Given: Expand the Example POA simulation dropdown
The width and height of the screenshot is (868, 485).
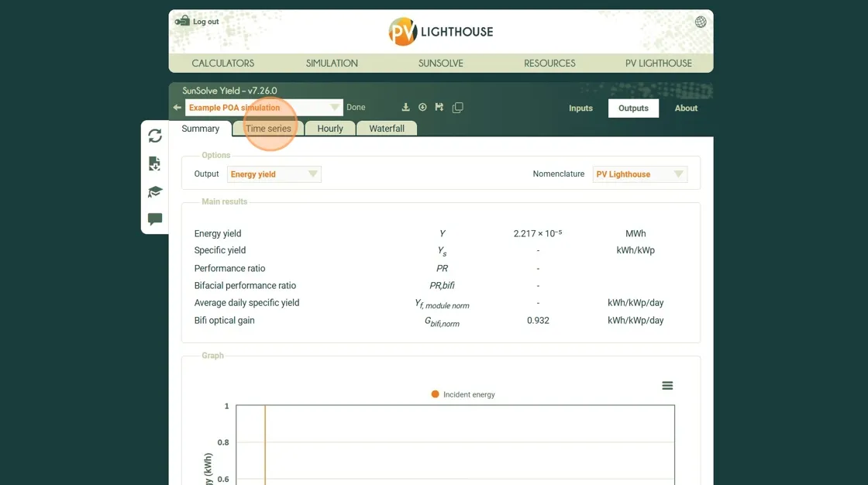Looking at the screenshot, I should point(335,108).
